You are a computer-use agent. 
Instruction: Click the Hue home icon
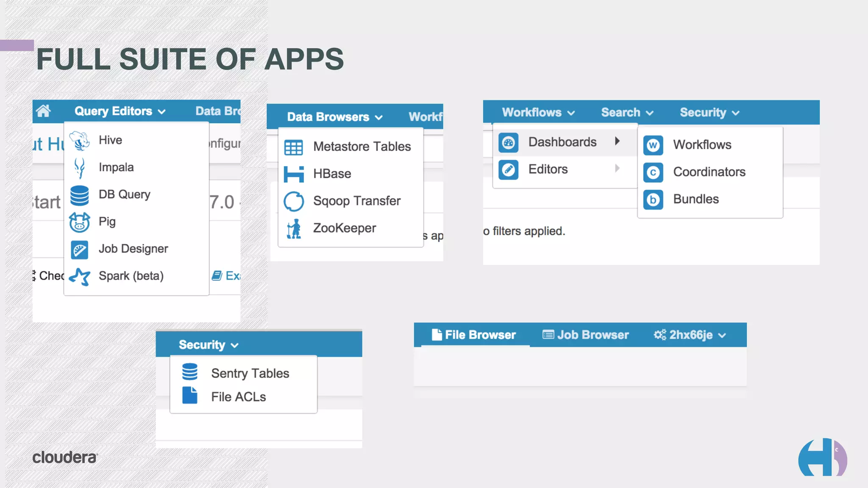pyautogui.click(x=43, y=111)
